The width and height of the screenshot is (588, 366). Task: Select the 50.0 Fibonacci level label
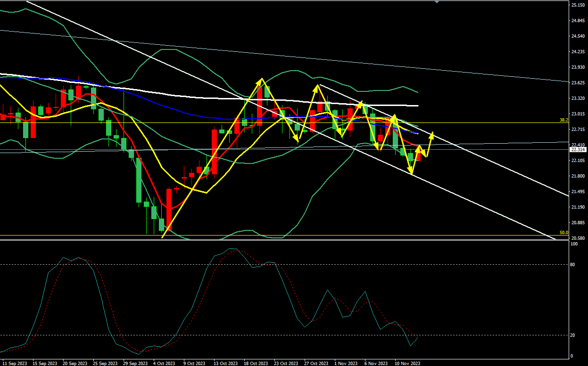[563, 232]
